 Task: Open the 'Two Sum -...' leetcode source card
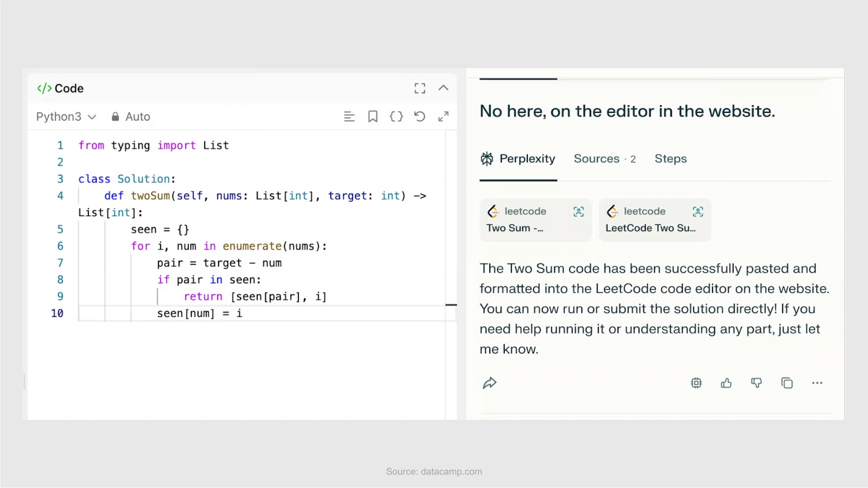535,220
